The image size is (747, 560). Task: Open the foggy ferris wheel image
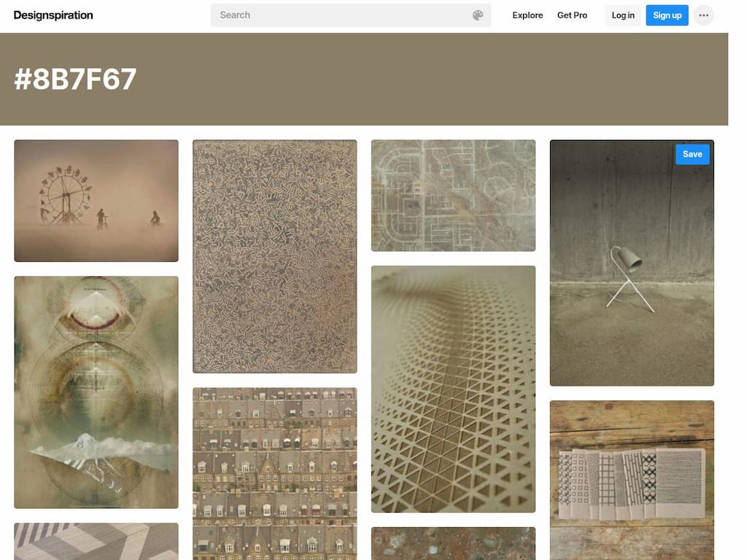tap(96, 201)
